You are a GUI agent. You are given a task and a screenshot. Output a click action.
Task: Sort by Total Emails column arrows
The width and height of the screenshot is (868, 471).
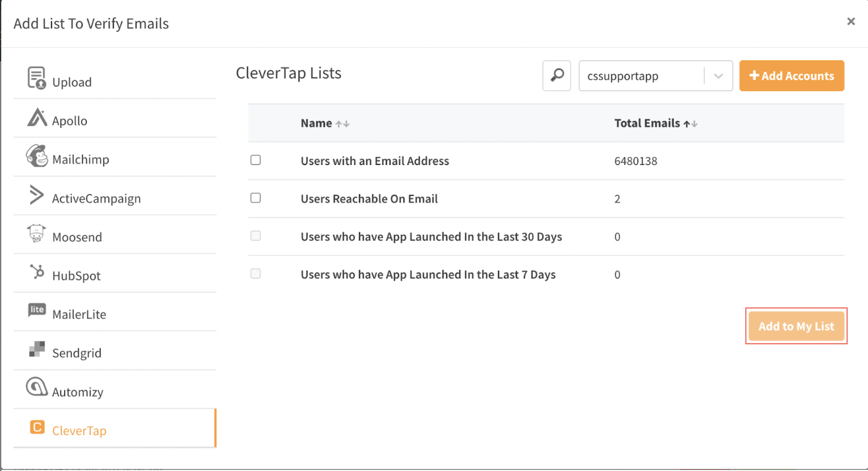coord(690,124)
